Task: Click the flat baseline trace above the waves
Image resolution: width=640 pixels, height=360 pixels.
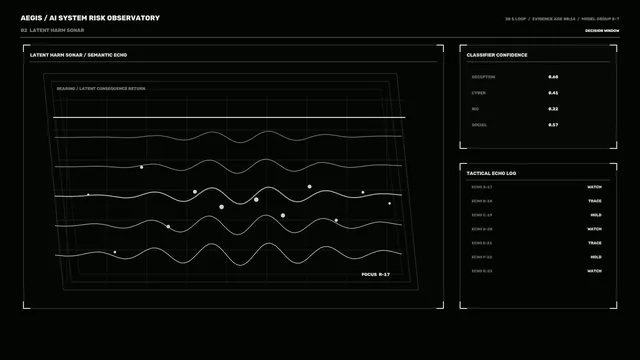Action: pos(229,118)
